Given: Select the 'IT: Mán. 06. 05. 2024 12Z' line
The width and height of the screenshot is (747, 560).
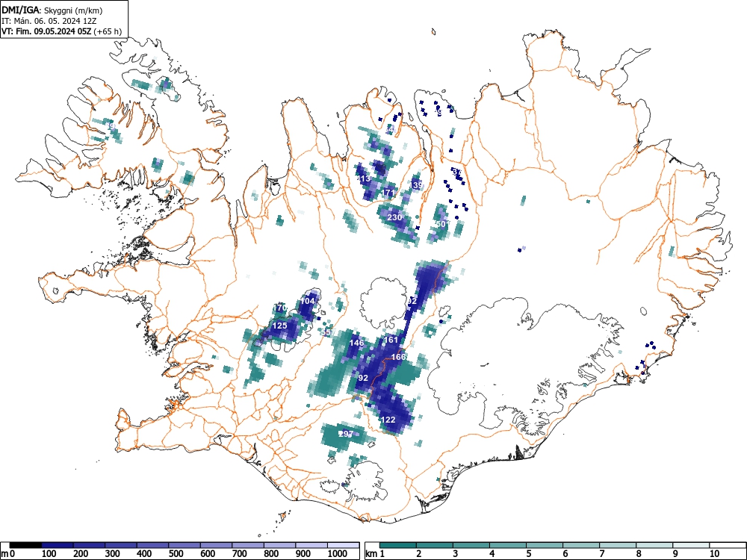Looking at the screenshot, I should pos(49,21).
